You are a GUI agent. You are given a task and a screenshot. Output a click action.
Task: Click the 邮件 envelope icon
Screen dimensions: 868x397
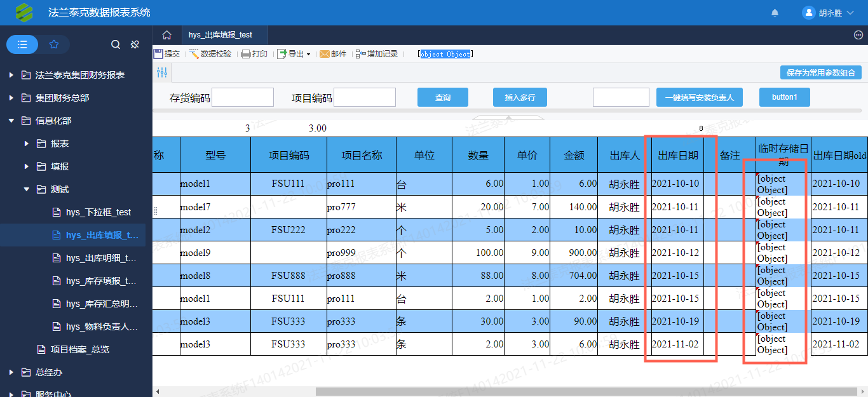click(x=324, y=54)
